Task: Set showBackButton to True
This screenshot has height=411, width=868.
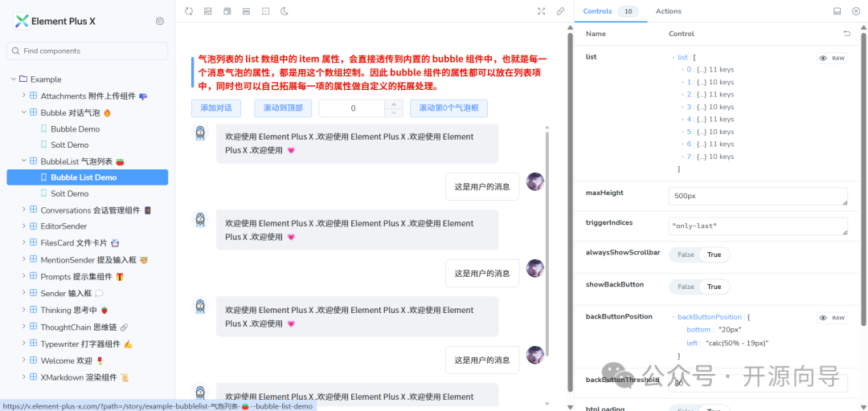Action: click(x=714, y=287)
